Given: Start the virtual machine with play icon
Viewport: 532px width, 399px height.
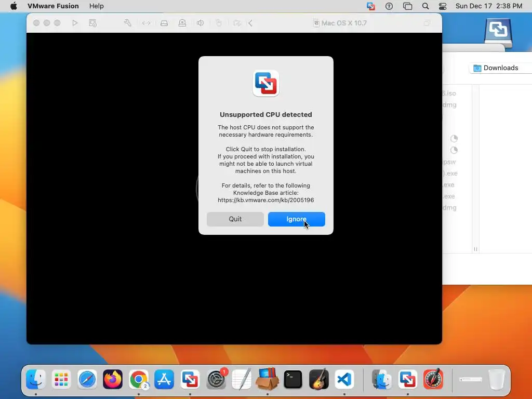Looking at the screenshot, I should [75, 23].
